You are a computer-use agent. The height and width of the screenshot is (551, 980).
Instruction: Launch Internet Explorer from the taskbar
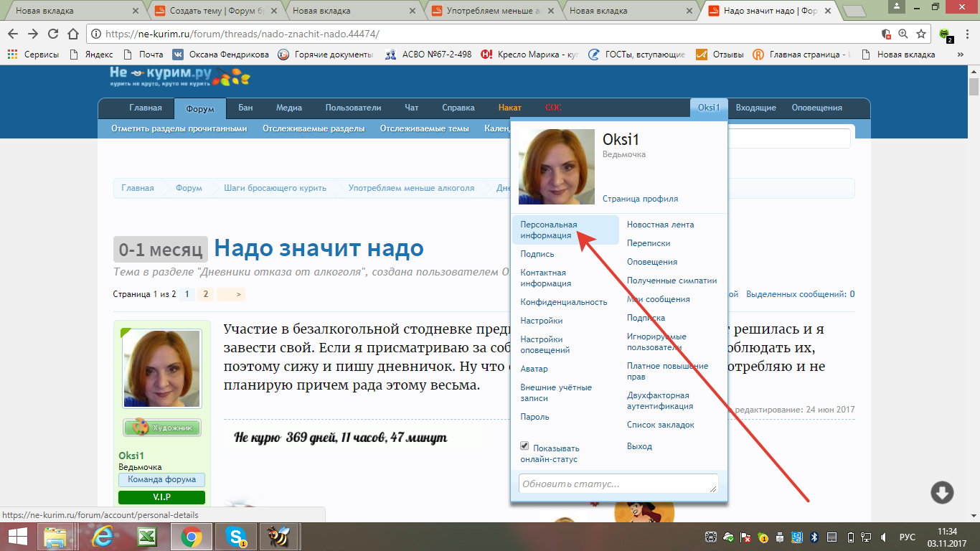click(103, 536)
